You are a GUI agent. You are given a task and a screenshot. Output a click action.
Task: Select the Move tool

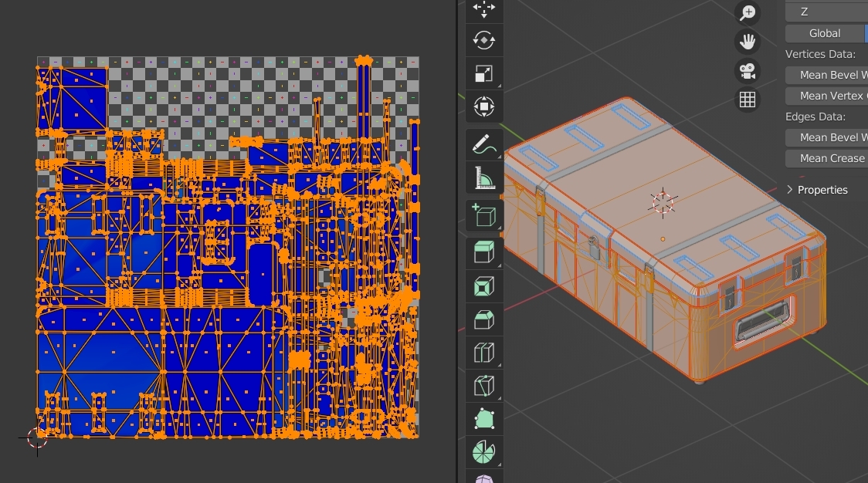484,8
